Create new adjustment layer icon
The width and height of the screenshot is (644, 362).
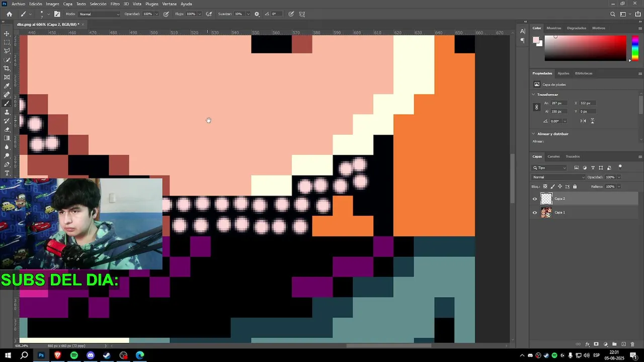[605, 344]
